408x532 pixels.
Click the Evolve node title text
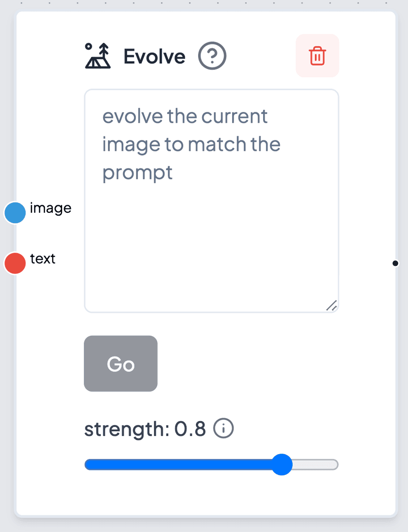[154, 56]
